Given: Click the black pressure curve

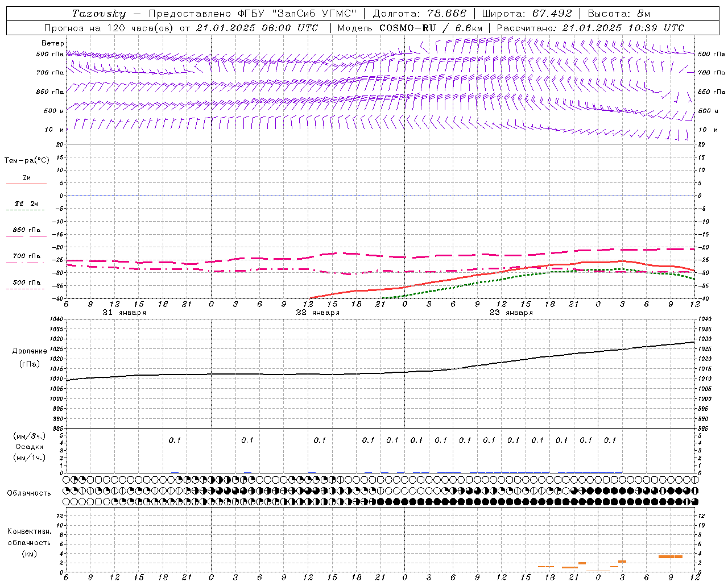Looking at the screenshot, I should pos(381,373).
